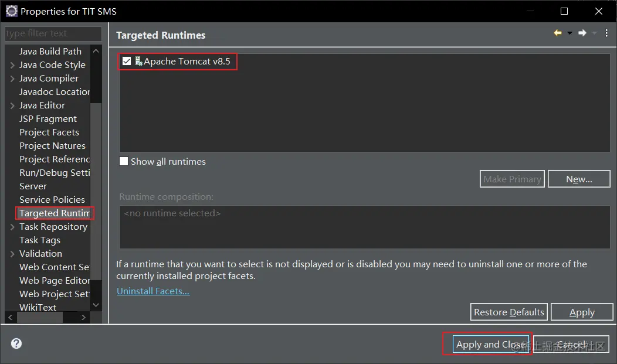Click tree scroll up arrow
This screenshot has width=617, height=364.
(96, 51)
